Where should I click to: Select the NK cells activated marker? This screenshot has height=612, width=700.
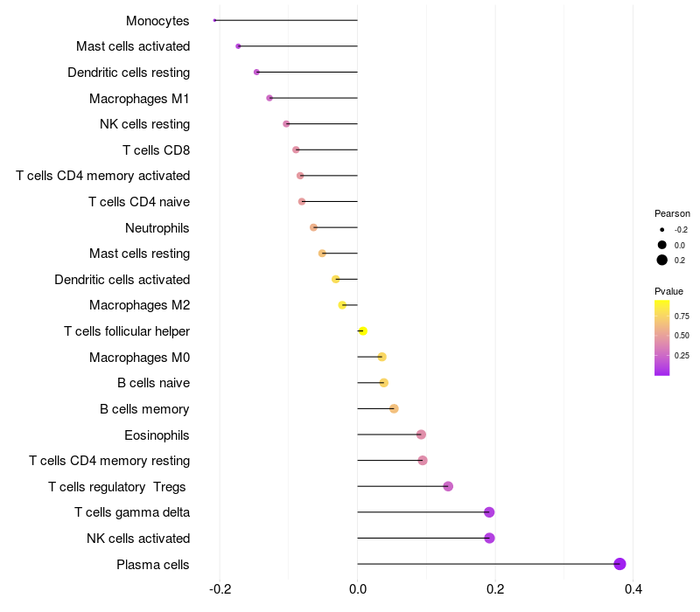pos(489,538)
